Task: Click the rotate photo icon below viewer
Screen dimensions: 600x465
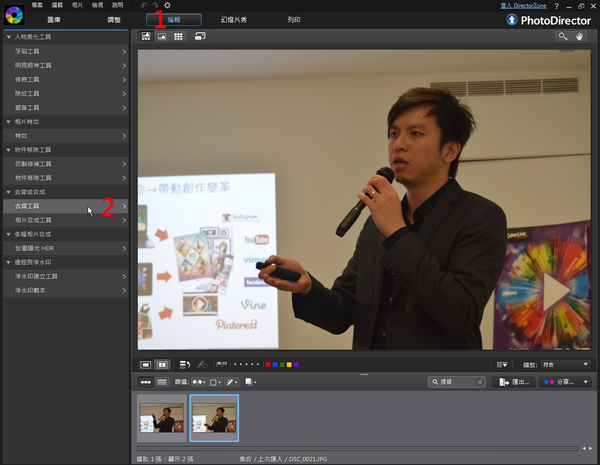Action: click(183, 365)
